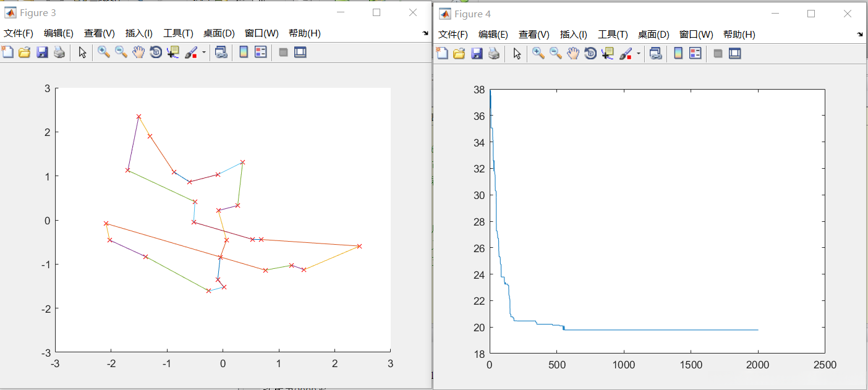868x390 pixels.
Task: Open 桌面(D) menu in Figure 3
Action: 219,33
